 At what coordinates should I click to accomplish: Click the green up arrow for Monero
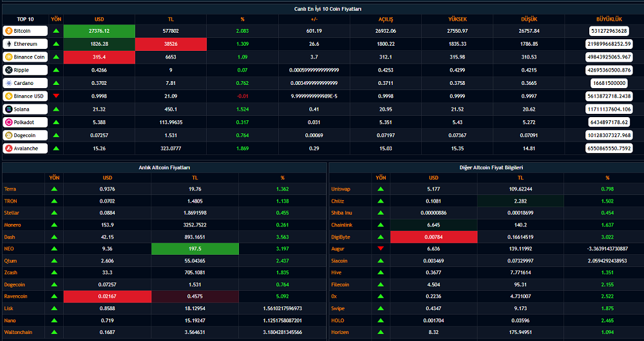[54, 225]
